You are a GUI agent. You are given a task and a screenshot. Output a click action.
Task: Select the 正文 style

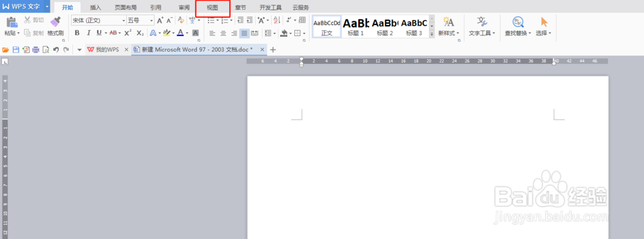pyautogui.click(x=327, y=26)
